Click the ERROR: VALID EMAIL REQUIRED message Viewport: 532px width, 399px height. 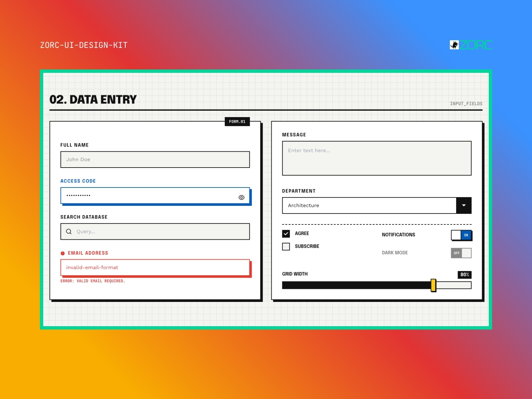[x=93, y=281]
